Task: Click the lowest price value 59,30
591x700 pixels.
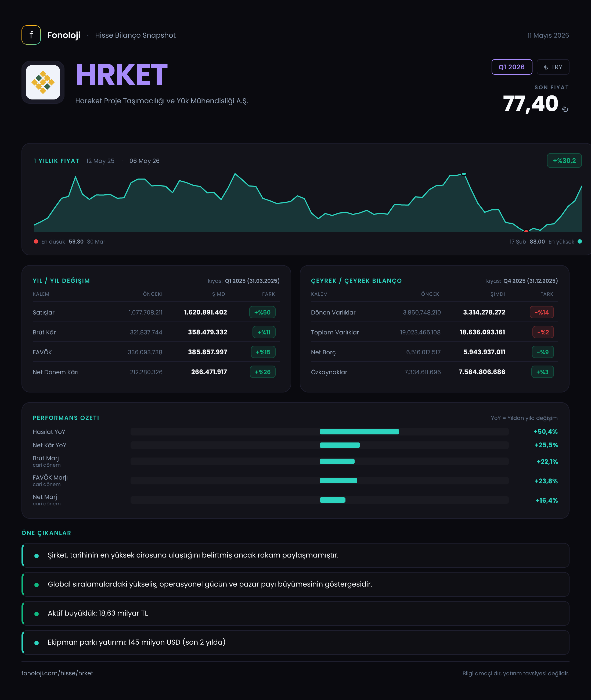Action: [76, 242]
